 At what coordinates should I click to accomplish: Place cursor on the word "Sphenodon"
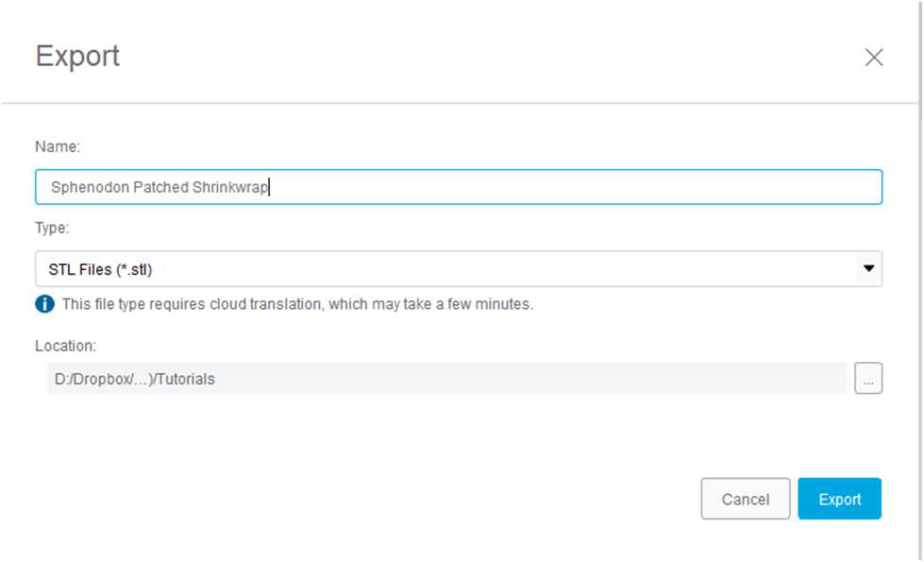pyautogui.click(x=91, y=187)
